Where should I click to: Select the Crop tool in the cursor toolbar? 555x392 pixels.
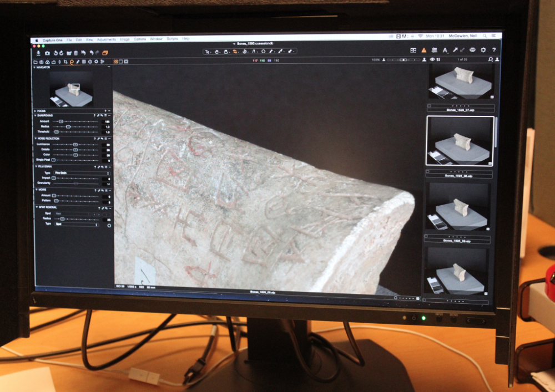coord(235,52)
